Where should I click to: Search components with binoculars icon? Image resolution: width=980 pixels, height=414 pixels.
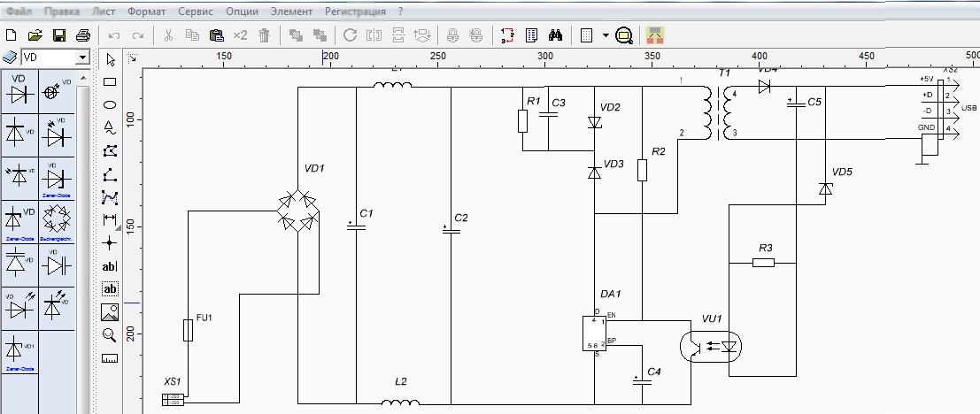pyautogui.click(x=556, y=35)
